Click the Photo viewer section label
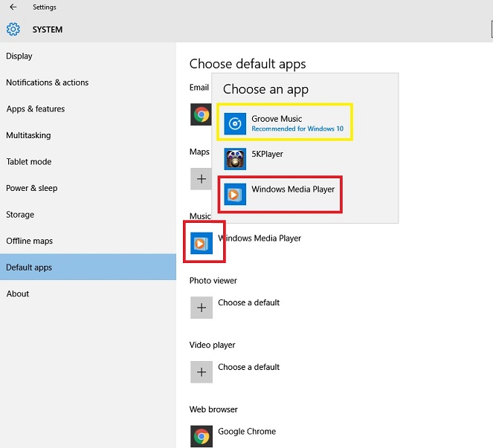The image size is (493, 448). pyautogui.click(x=213, y=281)
